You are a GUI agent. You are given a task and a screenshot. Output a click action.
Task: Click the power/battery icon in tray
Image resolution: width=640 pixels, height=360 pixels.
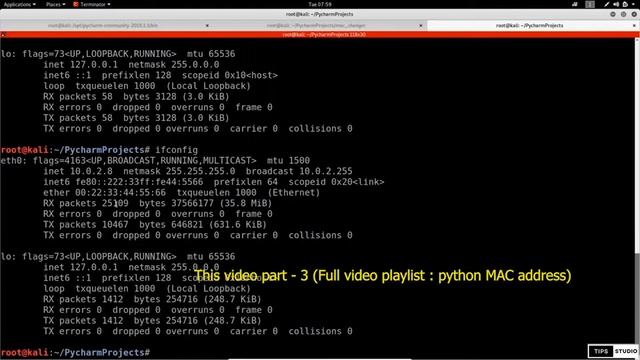tap(625, 4)
